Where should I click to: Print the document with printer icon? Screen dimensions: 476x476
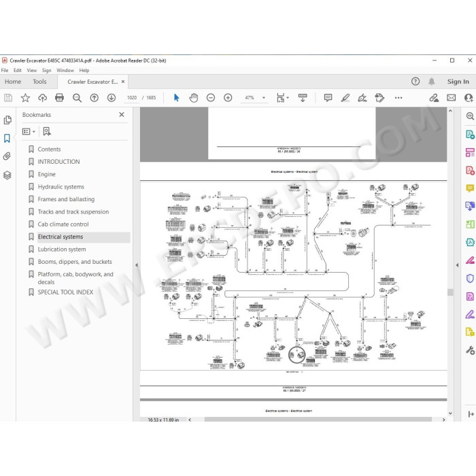(60, 98)
